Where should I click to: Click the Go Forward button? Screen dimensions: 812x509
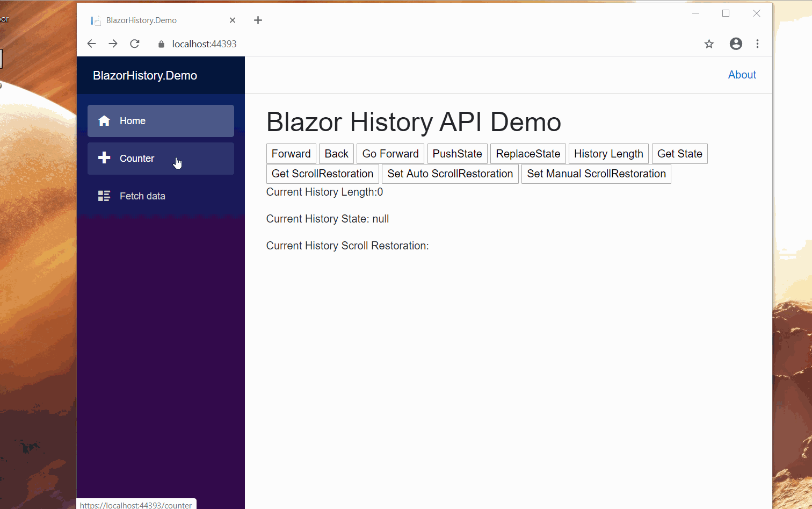[390, 154]
